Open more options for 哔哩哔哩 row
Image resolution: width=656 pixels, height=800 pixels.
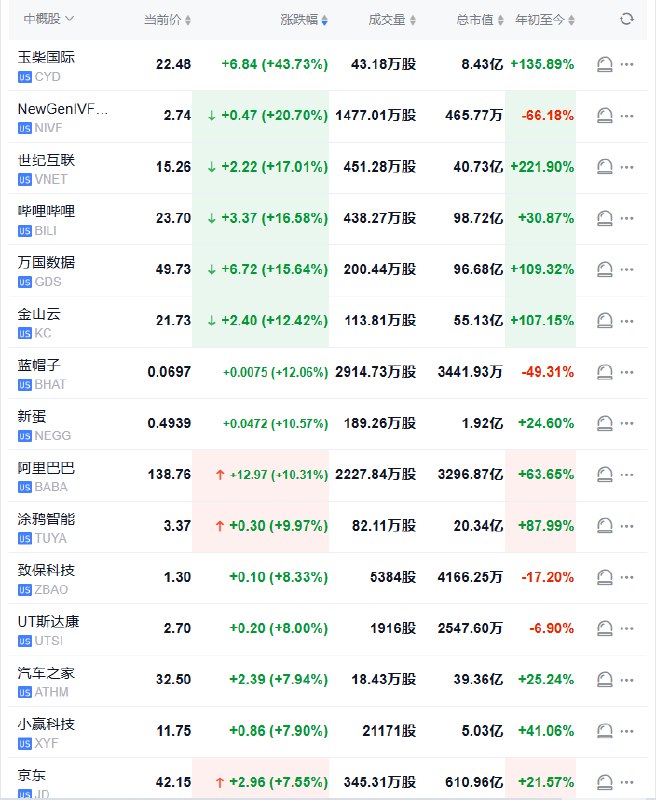[627, 218]
